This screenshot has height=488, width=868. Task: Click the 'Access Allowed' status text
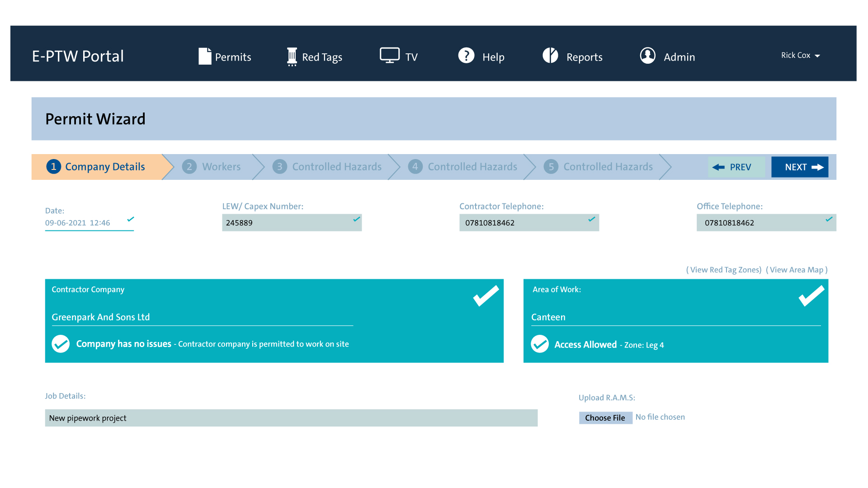585,344
